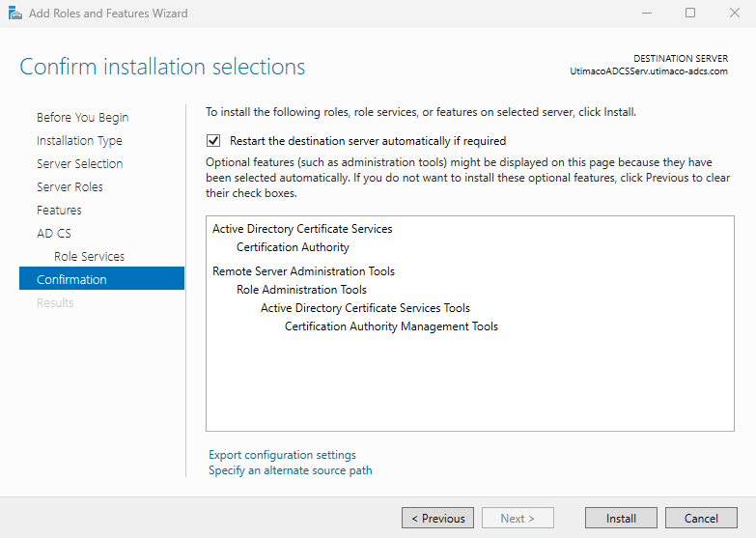Select Certification Authority Management Tools item

(391, 326)
